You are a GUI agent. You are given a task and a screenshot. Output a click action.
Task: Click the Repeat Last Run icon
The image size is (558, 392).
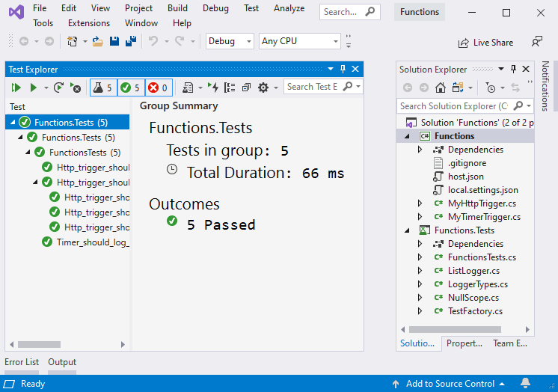tap(59, 88)
